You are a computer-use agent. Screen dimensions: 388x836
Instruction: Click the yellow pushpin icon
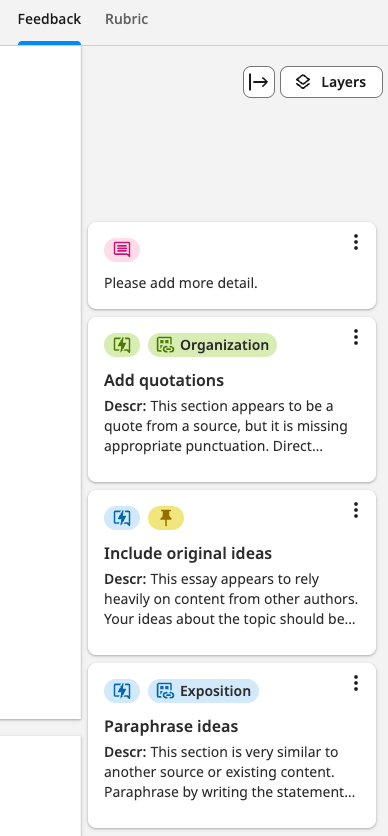tap(166, 518)
